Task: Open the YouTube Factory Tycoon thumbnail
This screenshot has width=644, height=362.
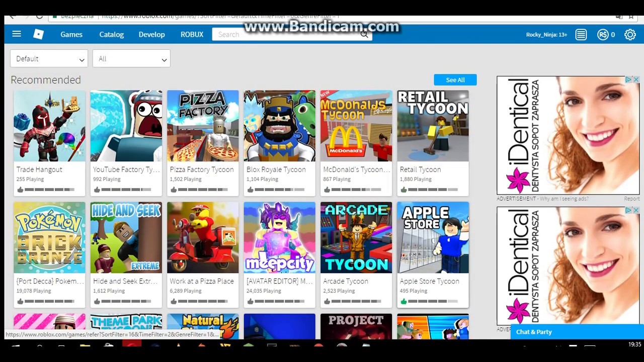Action: [x=126, y=126]
